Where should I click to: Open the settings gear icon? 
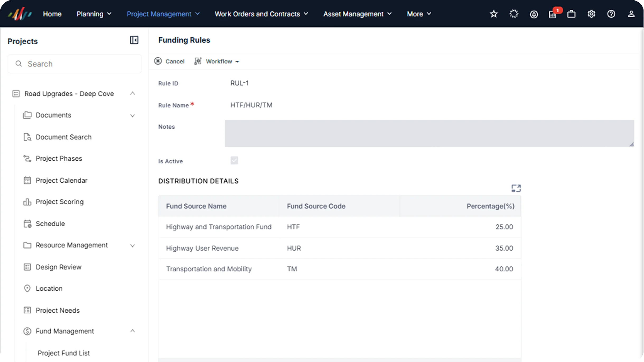click(x=591, y=14)
